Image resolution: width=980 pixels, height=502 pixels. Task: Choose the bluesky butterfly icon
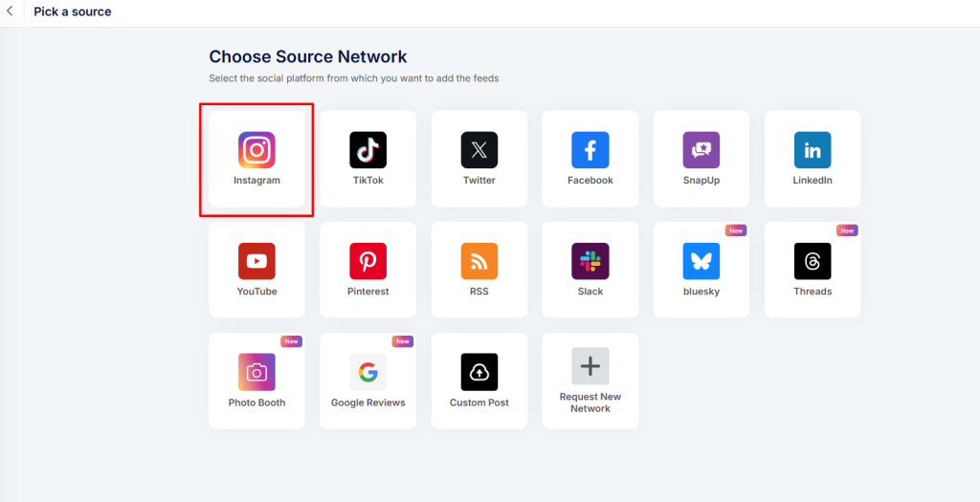click(x=702, y=261)
